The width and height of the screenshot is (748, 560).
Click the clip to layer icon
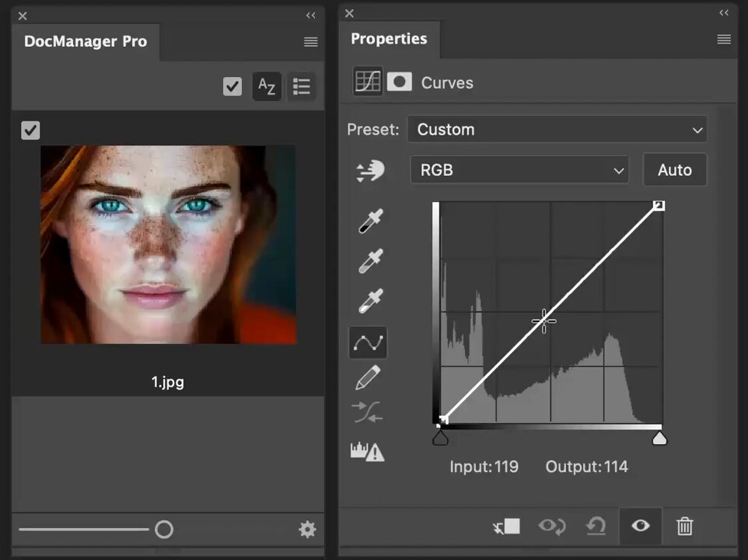[x=507, y=527]
